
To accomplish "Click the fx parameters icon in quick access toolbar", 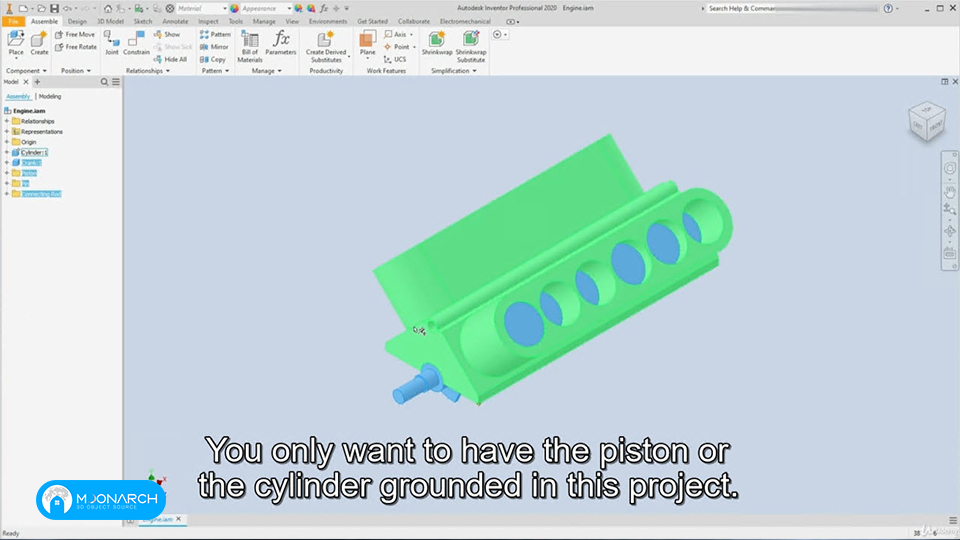I will tap(324, 9).
